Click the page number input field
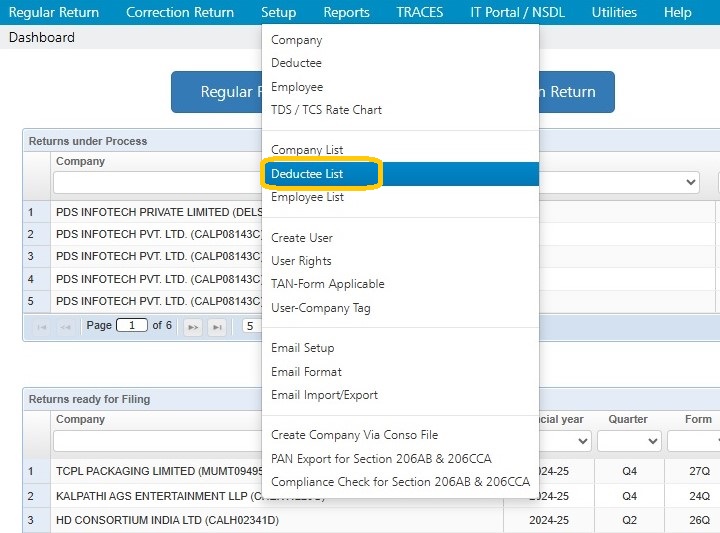Screen dimensions: 720x533 click(x=132, y=325)
